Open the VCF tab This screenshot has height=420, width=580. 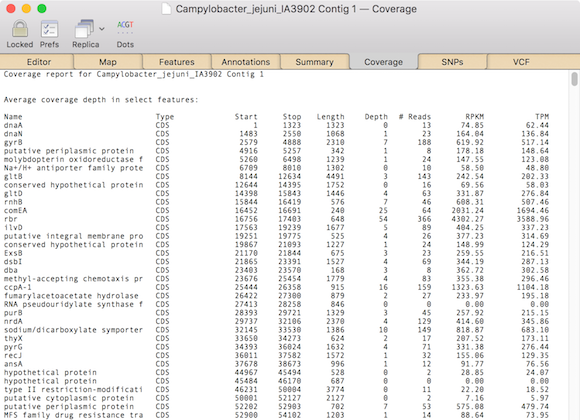click(x=521, y=62)
